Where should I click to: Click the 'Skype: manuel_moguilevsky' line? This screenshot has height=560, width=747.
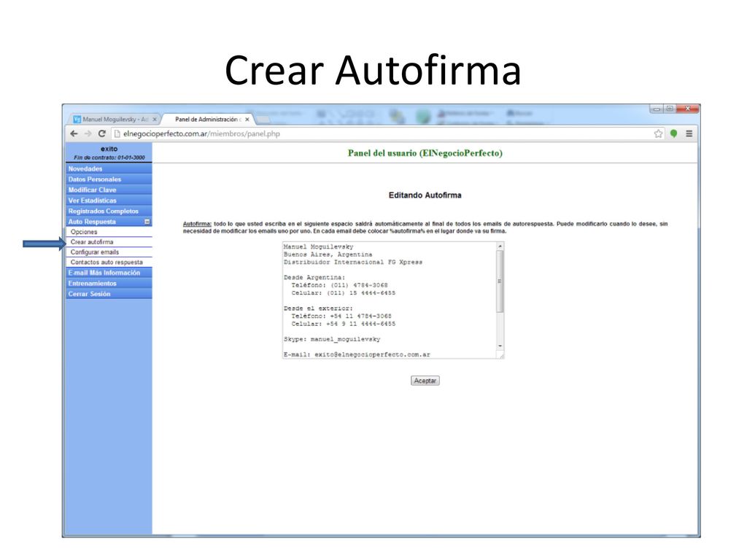(x=332, y=339)
